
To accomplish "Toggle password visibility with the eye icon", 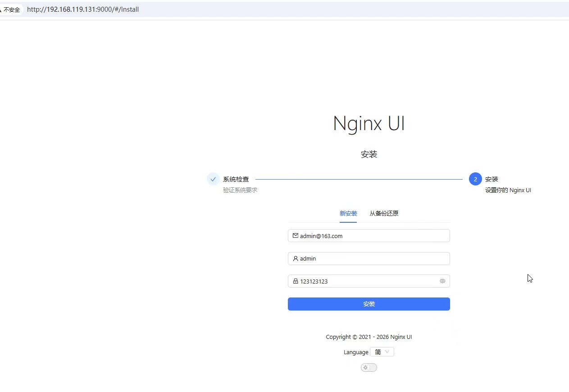I will click(442, 281).
